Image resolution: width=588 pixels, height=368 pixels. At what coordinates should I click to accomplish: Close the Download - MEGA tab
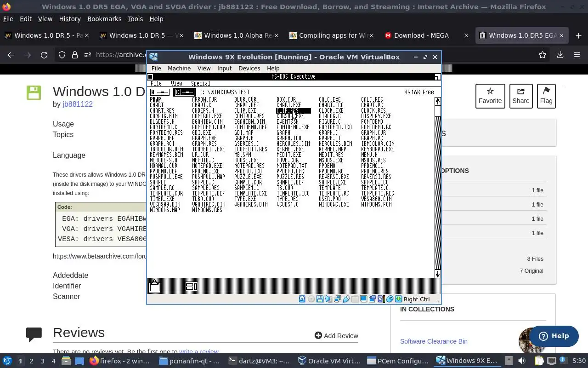tap(466, 35)
